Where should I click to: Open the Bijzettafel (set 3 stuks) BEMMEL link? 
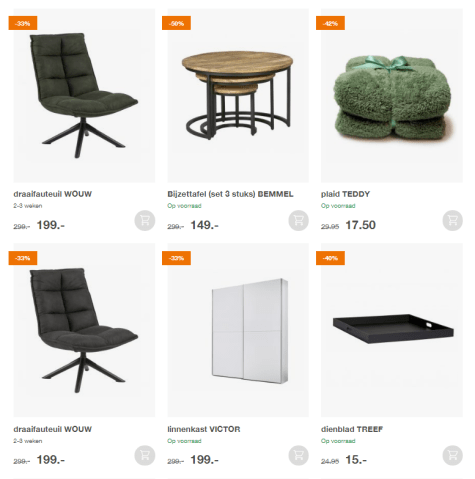tap(230, 194)
